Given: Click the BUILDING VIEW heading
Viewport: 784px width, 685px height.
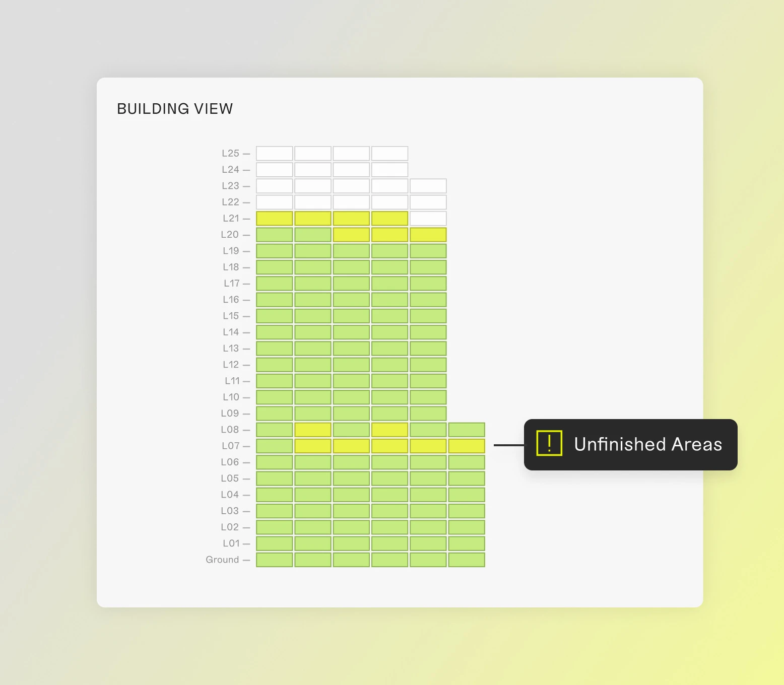Looking at the screenshot, I should [175, 109].
